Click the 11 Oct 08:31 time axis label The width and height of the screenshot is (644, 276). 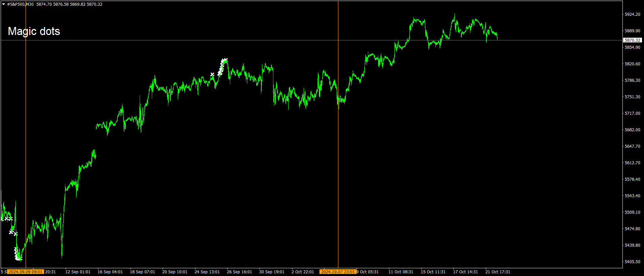pos(401,272)
